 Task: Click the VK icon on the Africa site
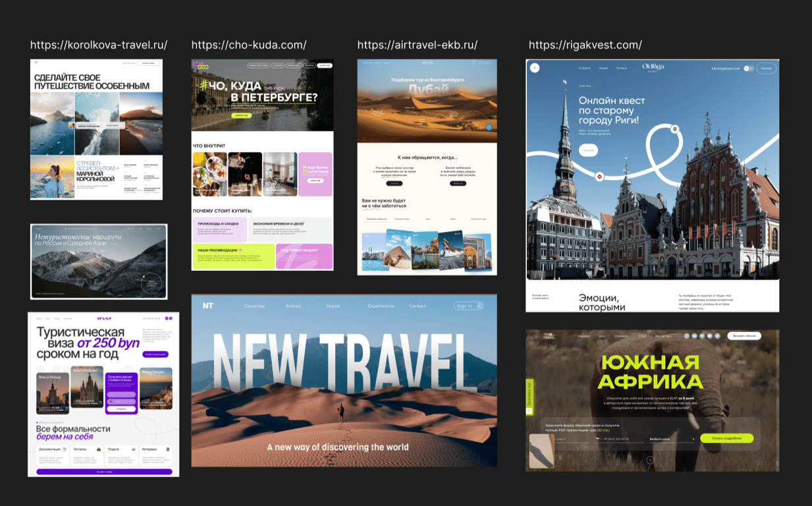point(694,336)
